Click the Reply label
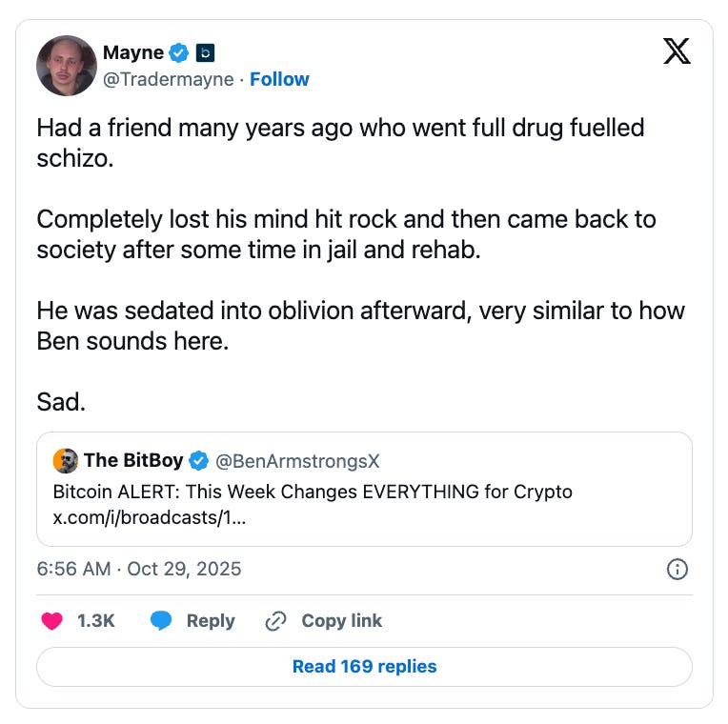The height and width of the screenshot is (724, 728). click(x=211, y=620)
